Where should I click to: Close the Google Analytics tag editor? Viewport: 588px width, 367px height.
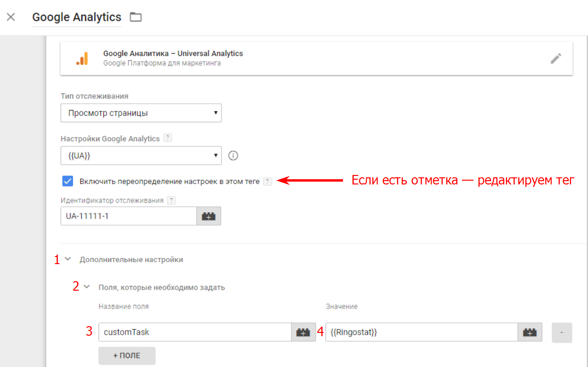click(x=11, y=18)
